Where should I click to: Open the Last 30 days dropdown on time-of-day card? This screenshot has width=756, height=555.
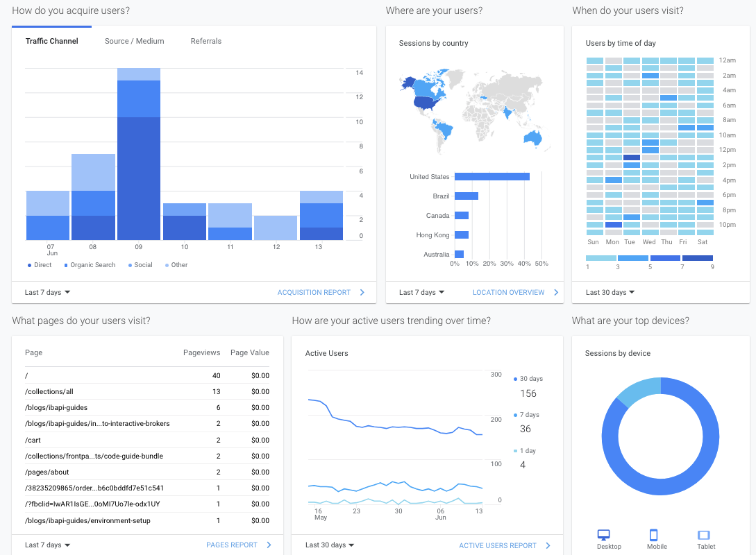(609, 292)
